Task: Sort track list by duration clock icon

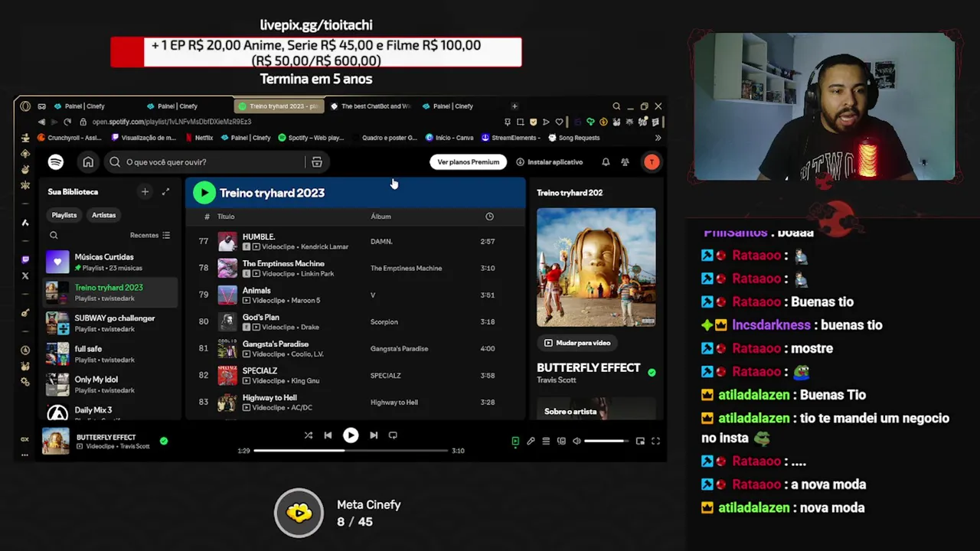Action: pos(489,217)
